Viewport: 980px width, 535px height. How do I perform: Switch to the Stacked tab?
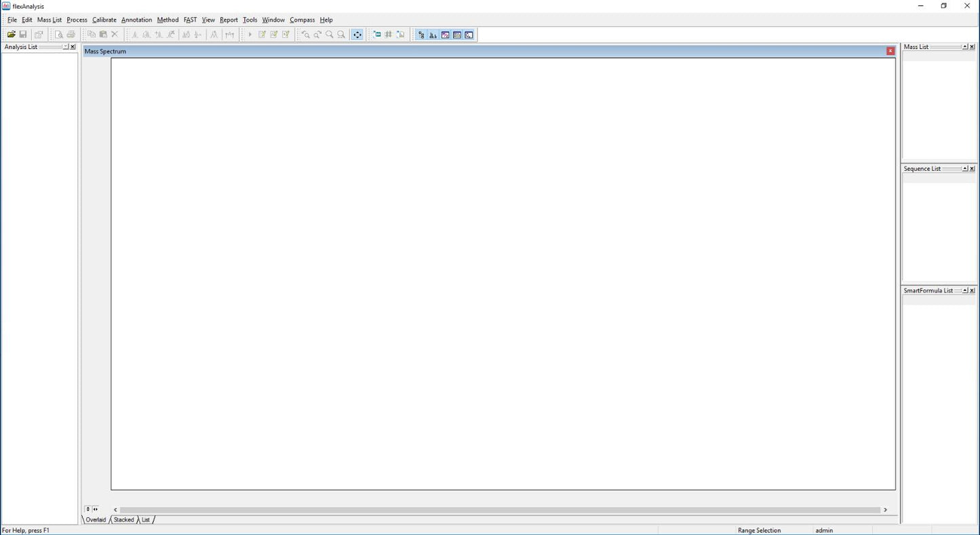[x=123, y=520]
